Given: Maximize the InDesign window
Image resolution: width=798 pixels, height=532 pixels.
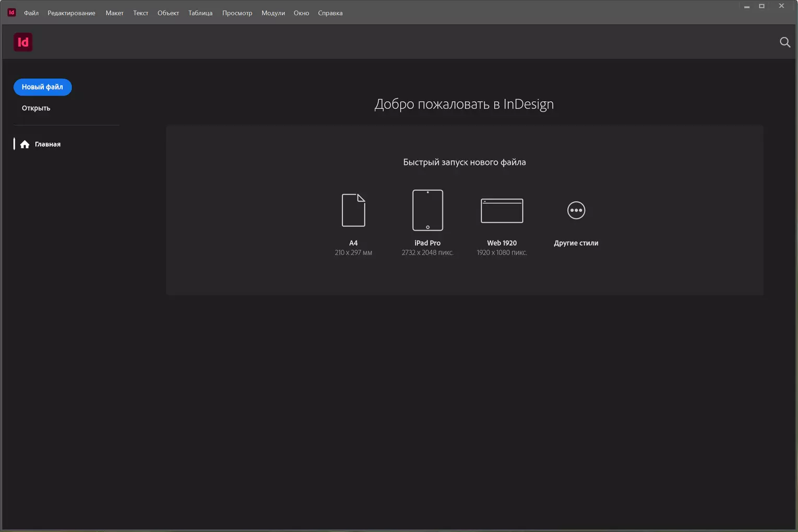Looking at the screenshot, I should coord(761,6).
